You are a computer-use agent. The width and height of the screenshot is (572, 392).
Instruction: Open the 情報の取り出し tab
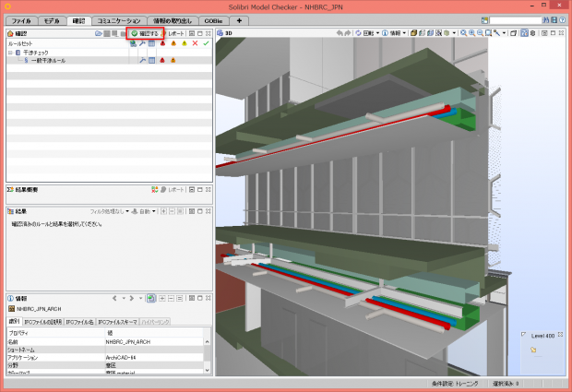(x=173, y=19)
